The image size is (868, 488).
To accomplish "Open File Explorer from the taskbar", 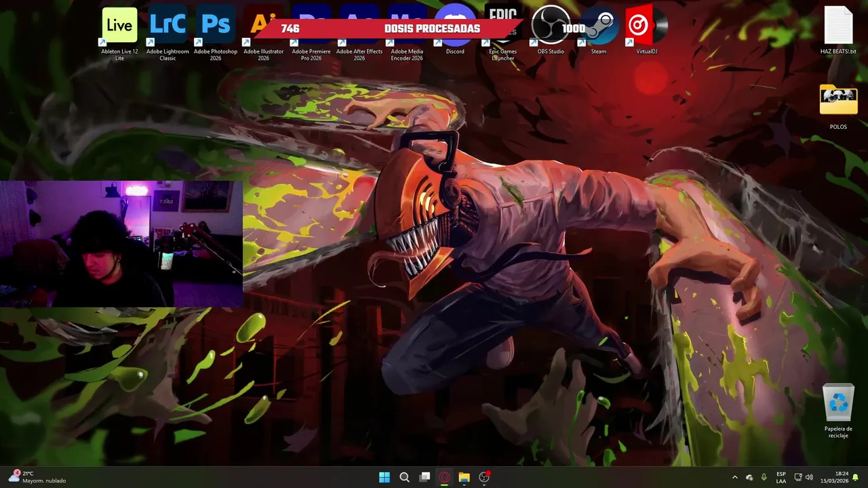I will tap(464, 477).
